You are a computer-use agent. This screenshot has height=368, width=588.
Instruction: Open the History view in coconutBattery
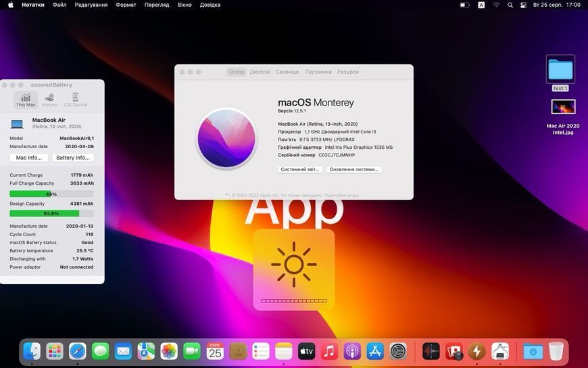pyautogui.click(x=49, y=100)
